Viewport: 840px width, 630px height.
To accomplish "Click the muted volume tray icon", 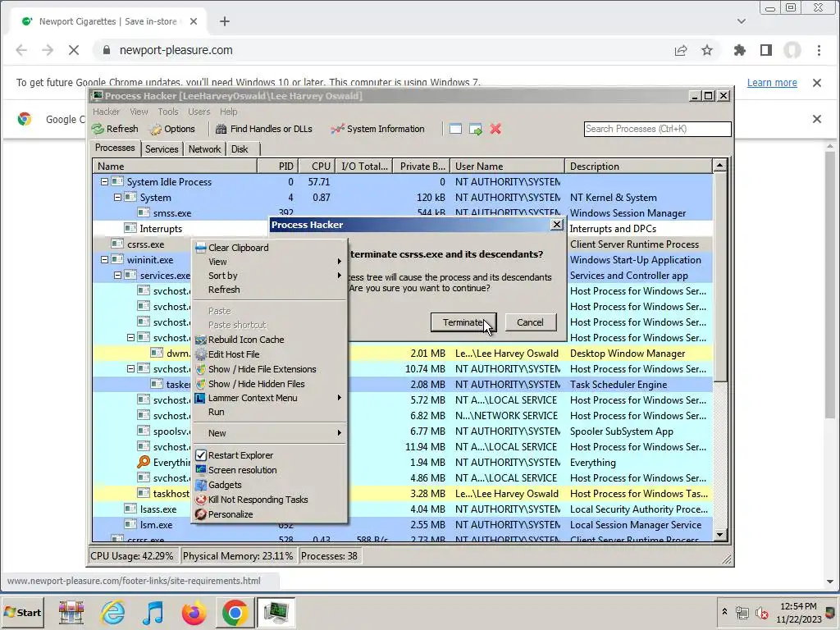I will [x=761, y=612].
